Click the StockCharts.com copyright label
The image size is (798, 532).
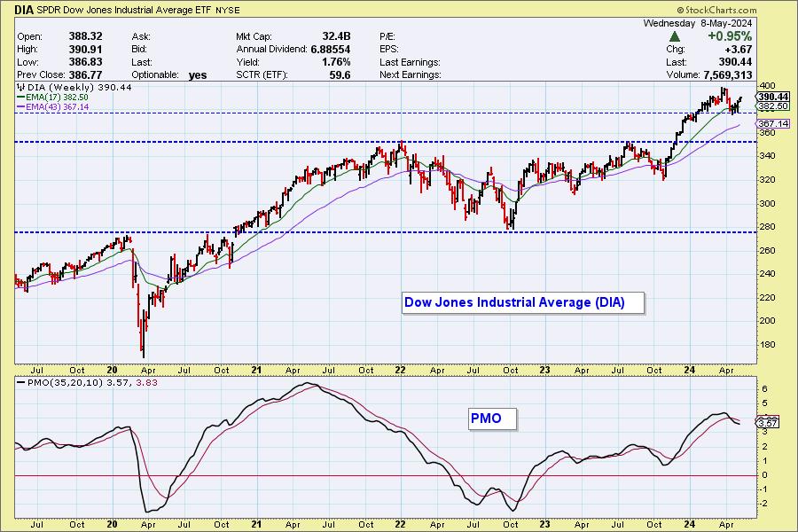pyautogui.click(x=716, y=10)
